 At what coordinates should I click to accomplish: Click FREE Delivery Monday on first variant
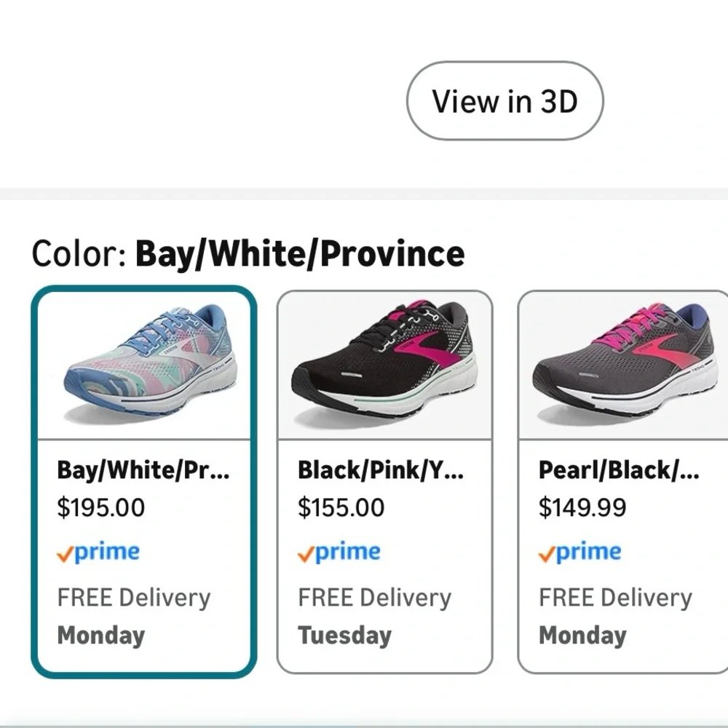coord(135,617)
